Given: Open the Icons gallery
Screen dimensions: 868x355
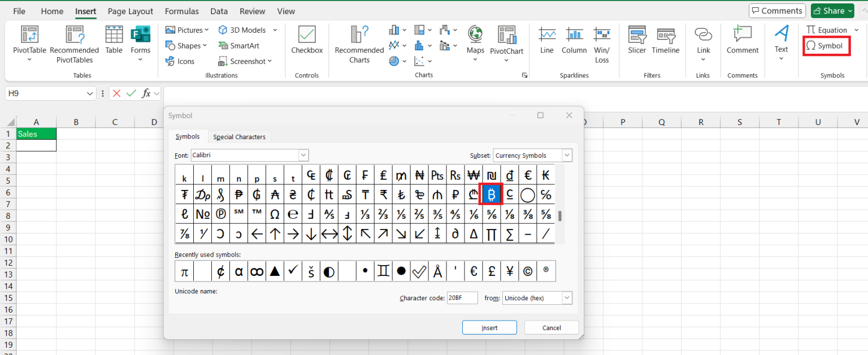Looking at the screenshot, I should pyautogui.click(x=182, y=61).
